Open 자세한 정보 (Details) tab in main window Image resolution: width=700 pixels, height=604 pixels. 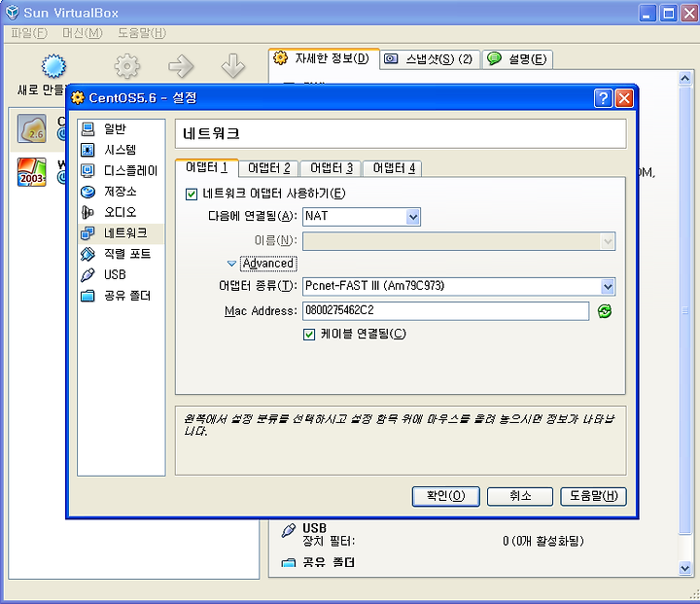click(x=324, y=58)
